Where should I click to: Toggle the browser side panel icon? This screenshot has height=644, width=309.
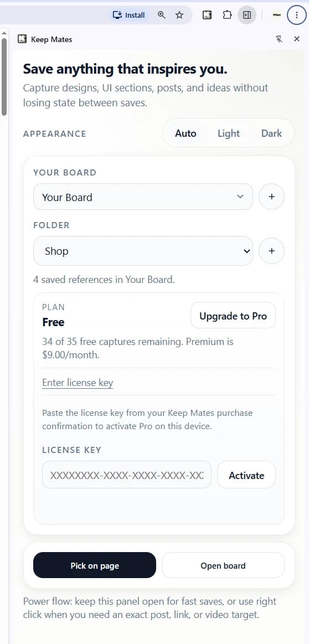click(246, 15)
